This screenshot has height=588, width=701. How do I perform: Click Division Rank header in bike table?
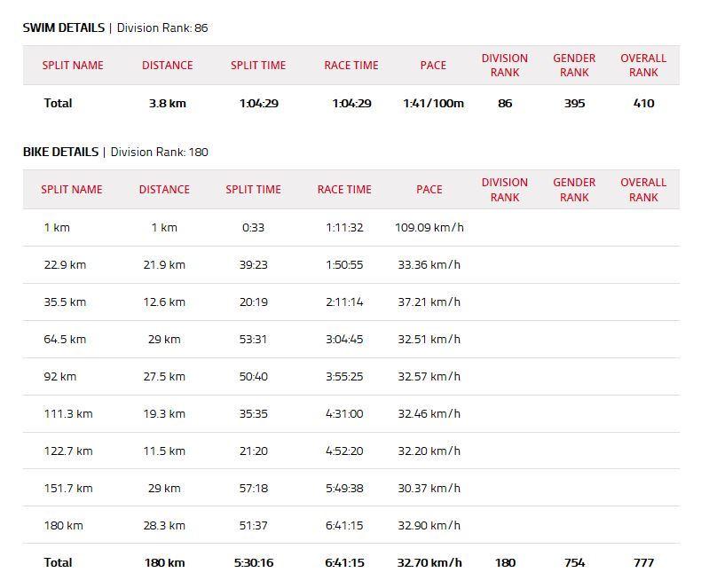[504, 190]
